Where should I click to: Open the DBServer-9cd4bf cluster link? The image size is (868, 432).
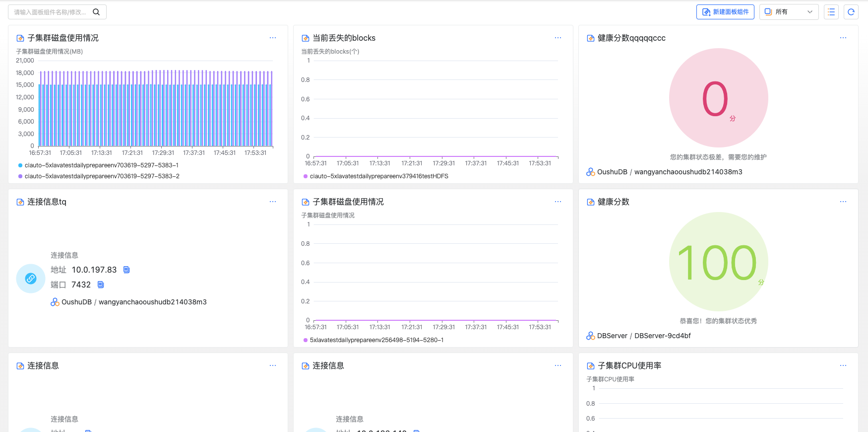pos(662,336)
